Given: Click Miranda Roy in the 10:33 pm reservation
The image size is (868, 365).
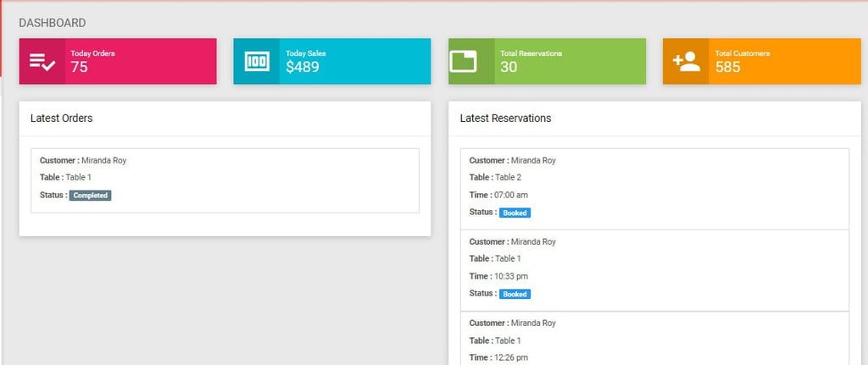Looking at the screenshot, I should click(533, 242).
